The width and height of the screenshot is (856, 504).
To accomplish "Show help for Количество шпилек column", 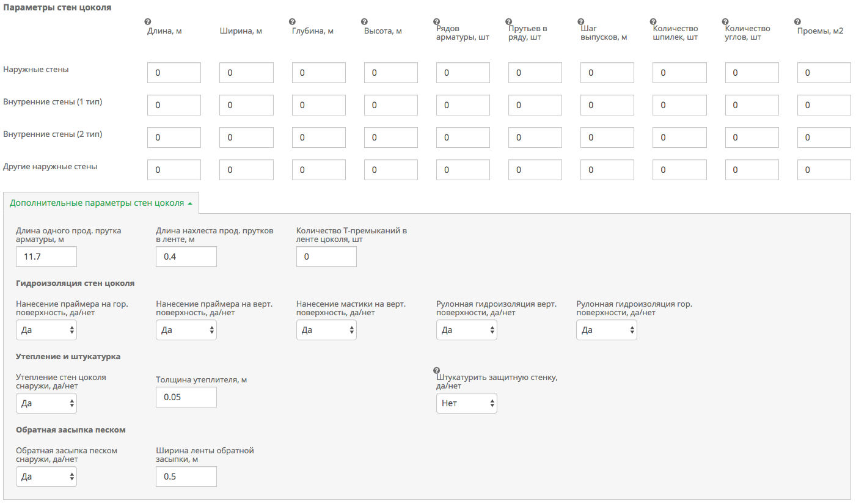I will tap(653, 22).
